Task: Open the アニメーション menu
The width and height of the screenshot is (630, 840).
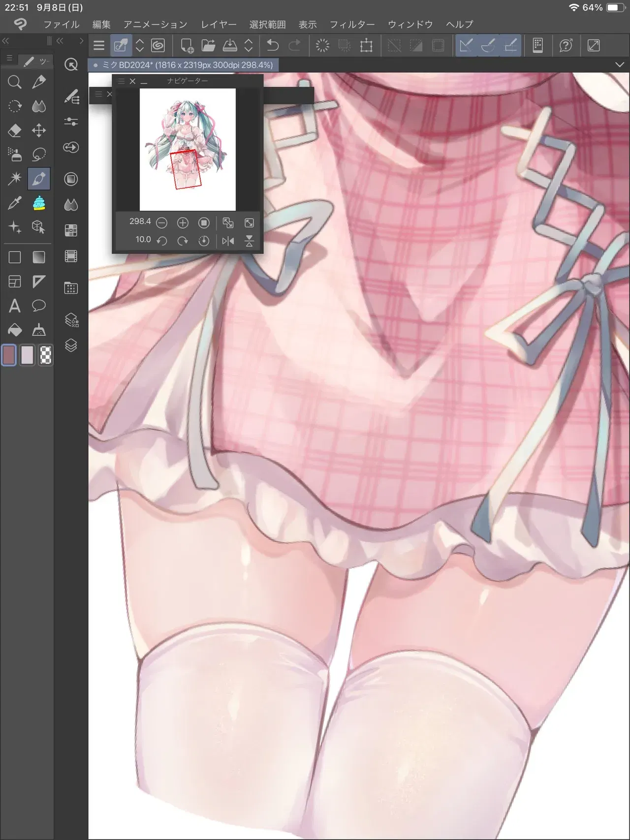Action: tap(155, 25)
